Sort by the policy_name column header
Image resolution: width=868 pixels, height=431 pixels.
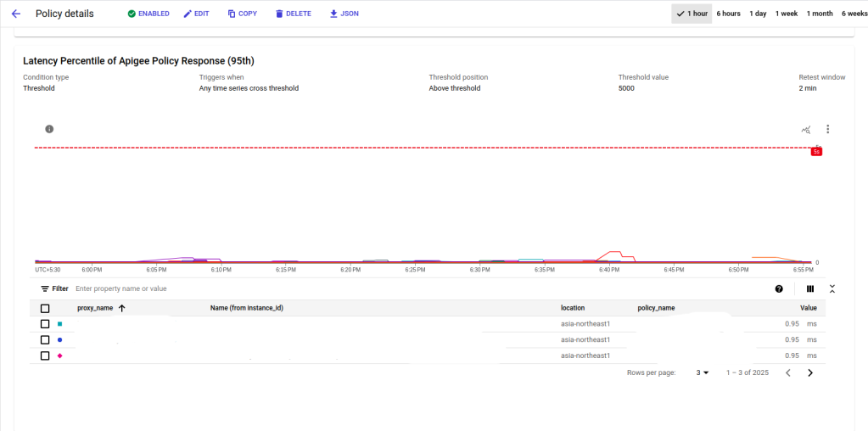point(656,308)
